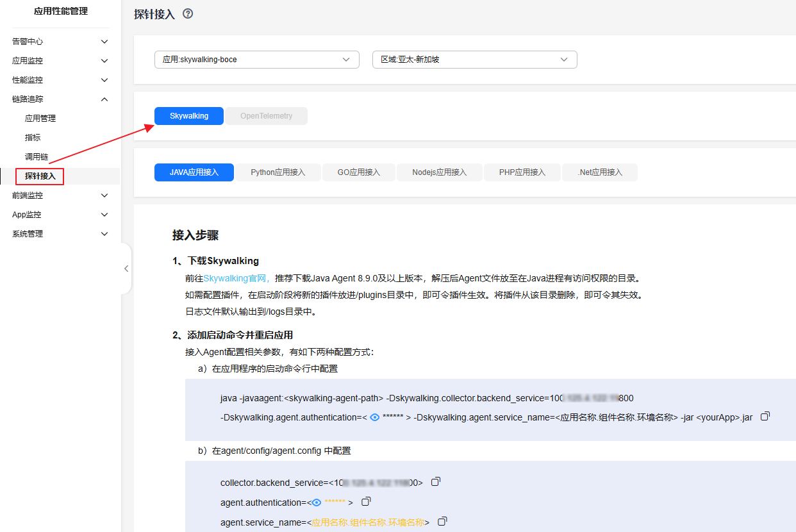
Task: Copy the collector.backend_service config line
Action: coord(436,482)
